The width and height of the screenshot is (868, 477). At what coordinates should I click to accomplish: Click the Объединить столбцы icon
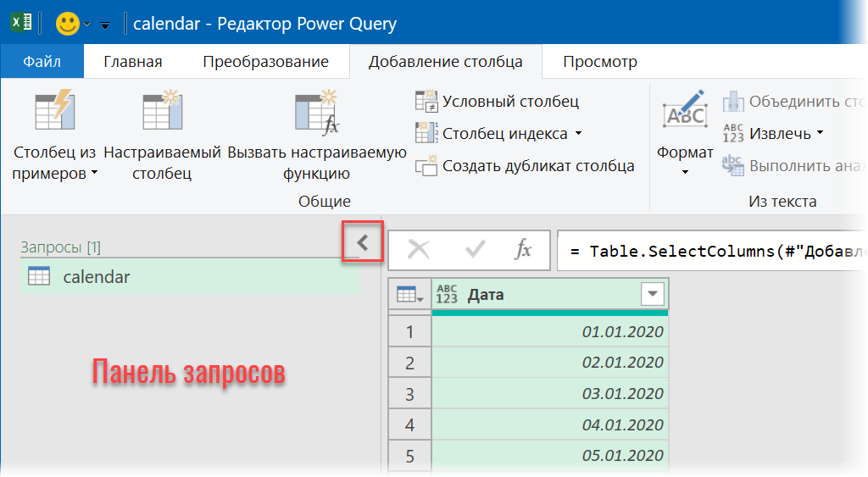(733, 102)
